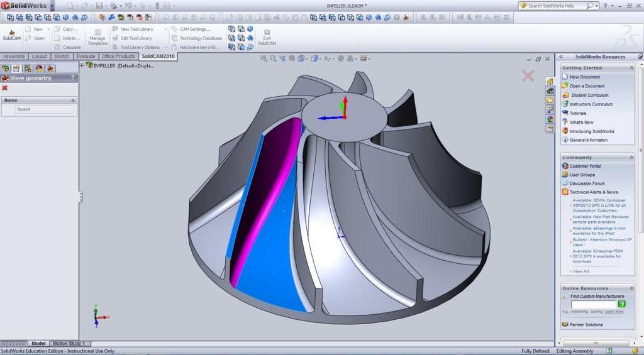The width and height of the screenshot is (644, 355).
Task: Click Zoom to Area icon
Action: 273,58
